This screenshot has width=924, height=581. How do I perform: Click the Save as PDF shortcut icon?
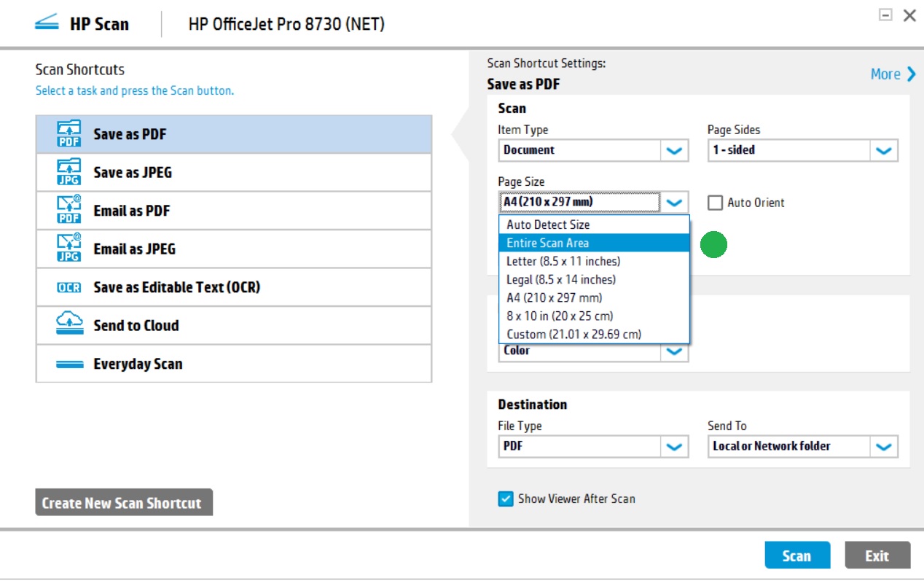(69, 135)
